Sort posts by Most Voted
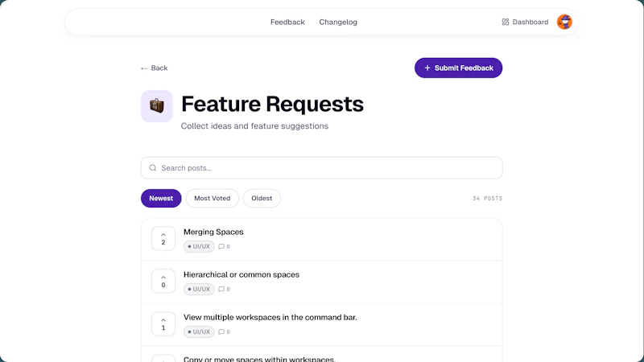The height and width of the screenshot is (362, 644). pyautogui.click(x=213, y=198)
